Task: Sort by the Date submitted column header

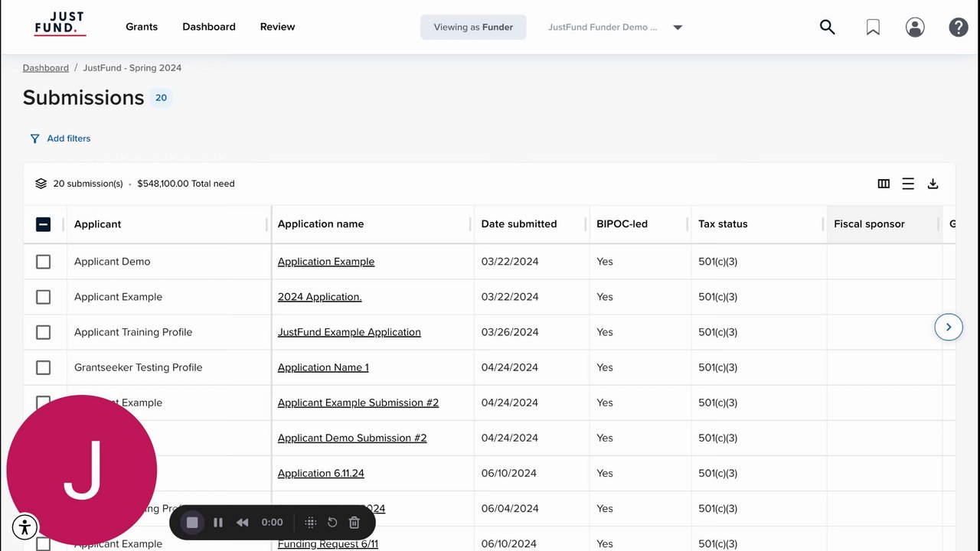Action: (519, 224)
